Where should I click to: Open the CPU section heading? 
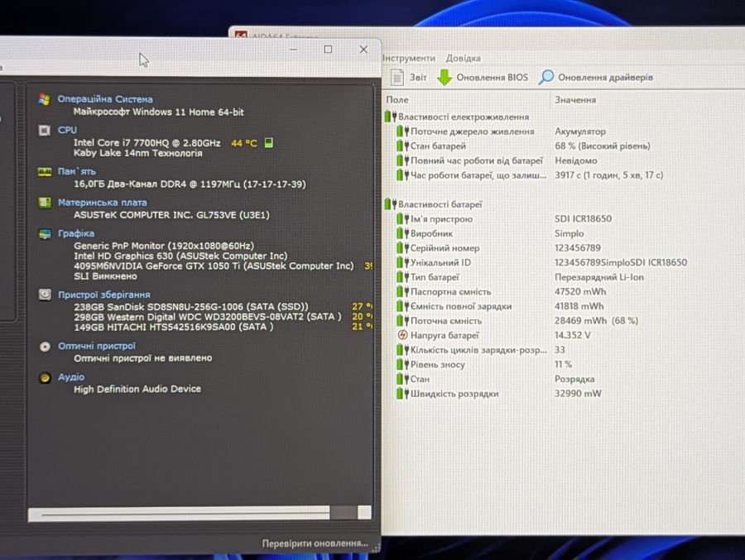67,130
